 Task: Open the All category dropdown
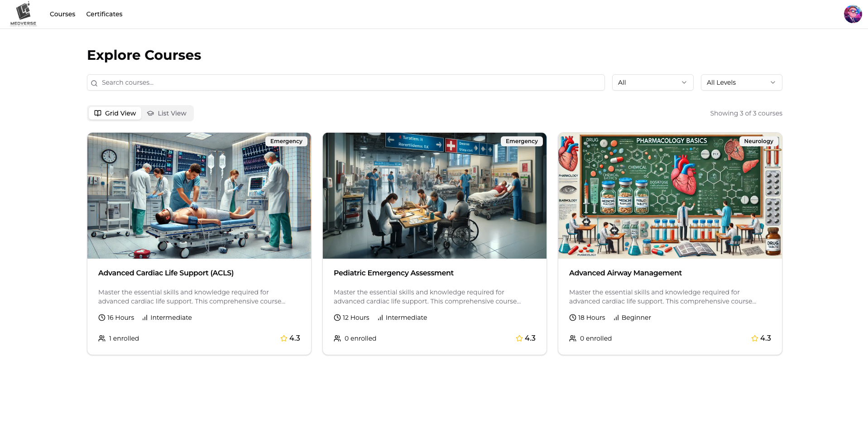(652, 82)
